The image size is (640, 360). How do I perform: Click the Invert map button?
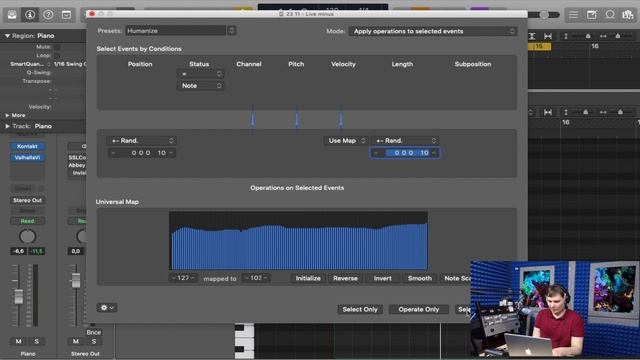coord(382,278)
